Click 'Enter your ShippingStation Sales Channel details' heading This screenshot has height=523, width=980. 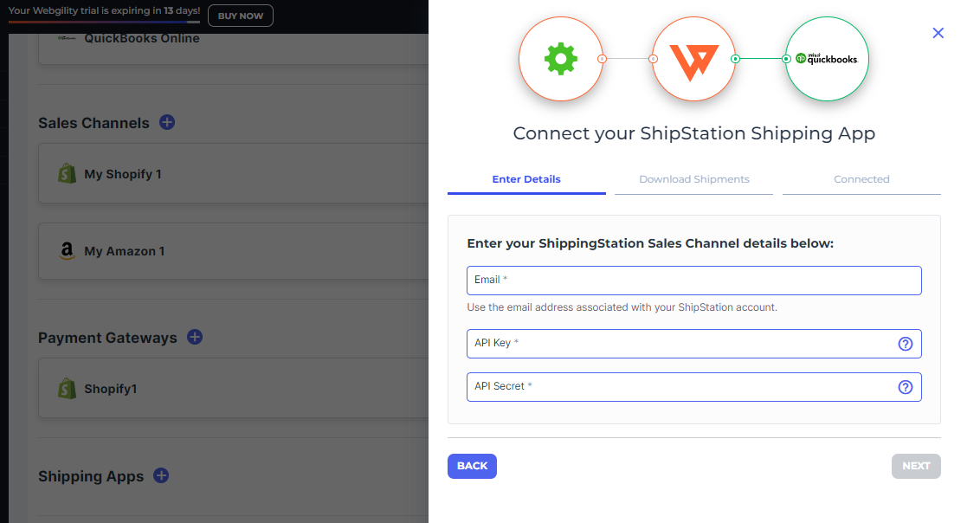click(650, 243)
